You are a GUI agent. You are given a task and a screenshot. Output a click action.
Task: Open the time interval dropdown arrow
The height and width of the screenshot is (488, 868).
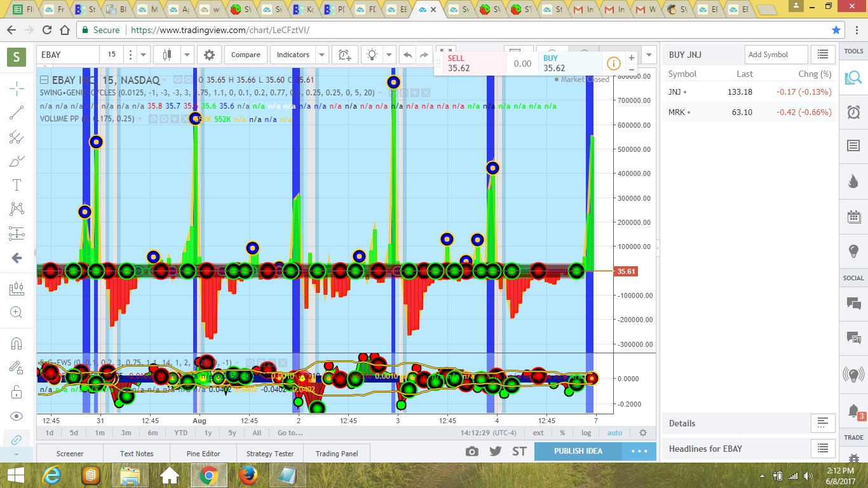[x=144, y=55]
